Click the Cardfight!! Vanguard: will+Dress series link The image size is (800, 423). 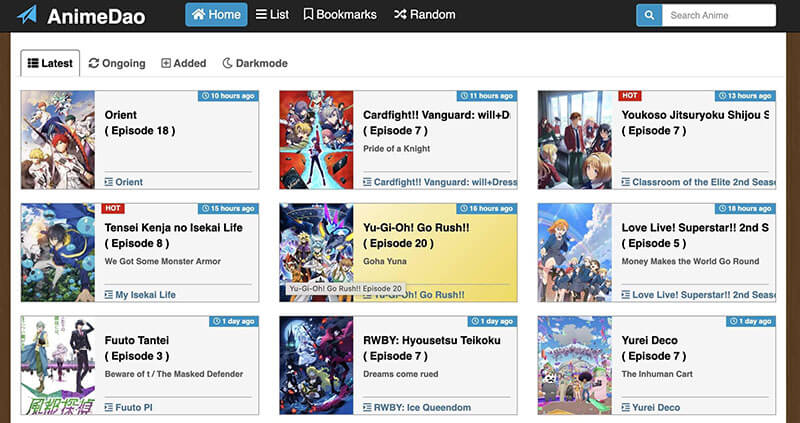tap(445, 182)
